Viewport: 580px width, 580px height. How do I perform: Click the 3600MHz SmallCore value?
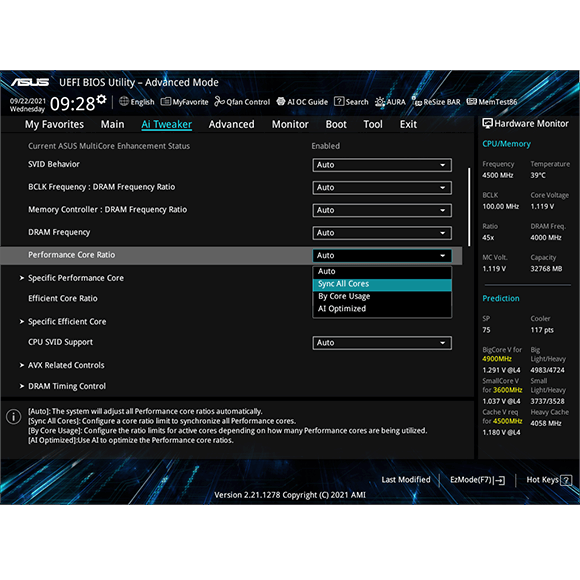[508, 390]
